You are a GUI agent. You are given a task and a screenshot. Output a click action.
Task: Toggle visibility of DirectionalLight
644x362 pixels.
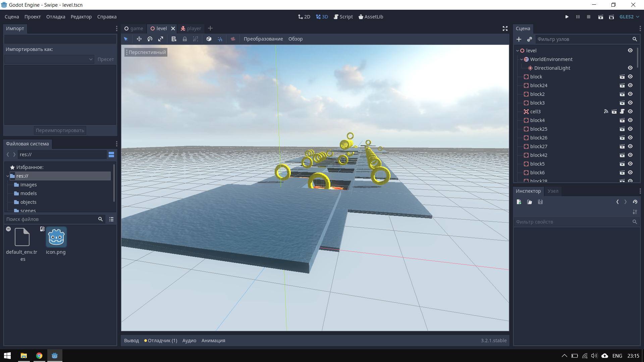630,68
